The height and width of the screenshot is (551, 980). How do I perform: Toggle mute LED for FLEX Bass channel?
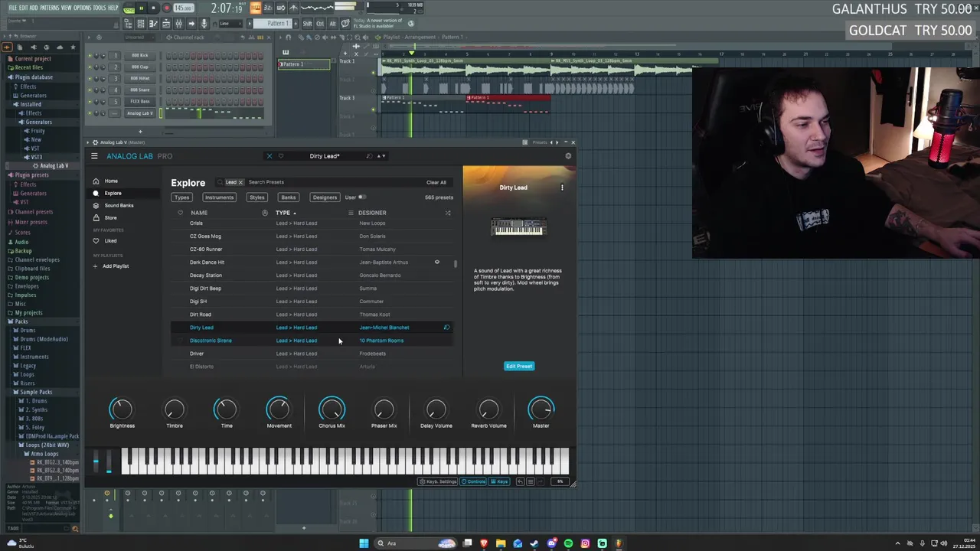pyautogui.click(x=90, y=102)
